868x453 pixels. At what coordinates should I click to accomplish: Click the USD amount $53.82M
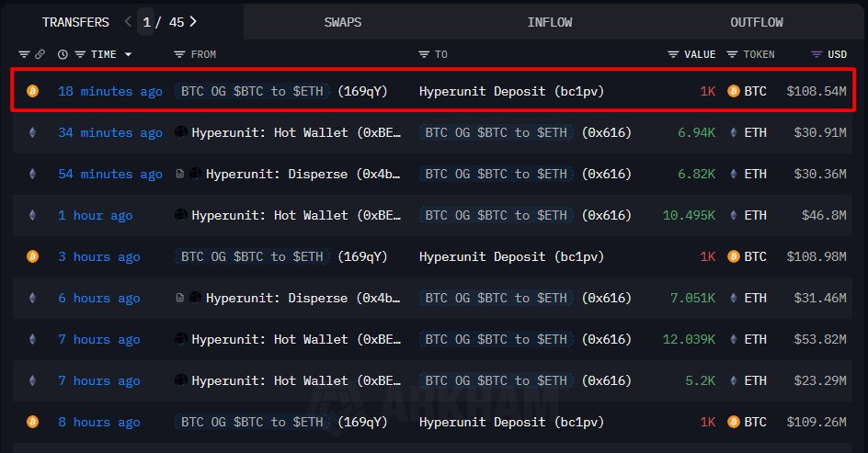pyautogui.click(x=820, y=339)
